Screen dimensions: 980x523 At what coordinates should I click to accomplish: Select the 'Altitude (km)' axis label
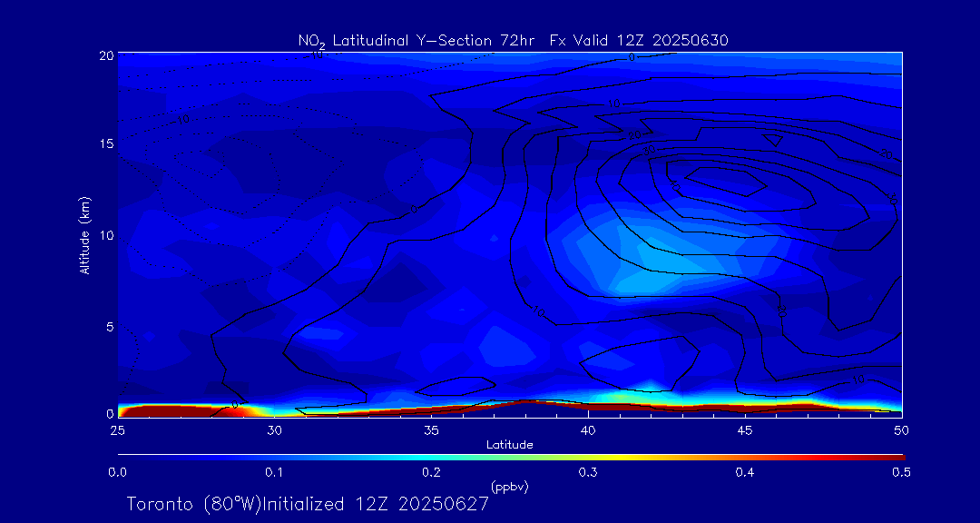(x=84, y=234)
